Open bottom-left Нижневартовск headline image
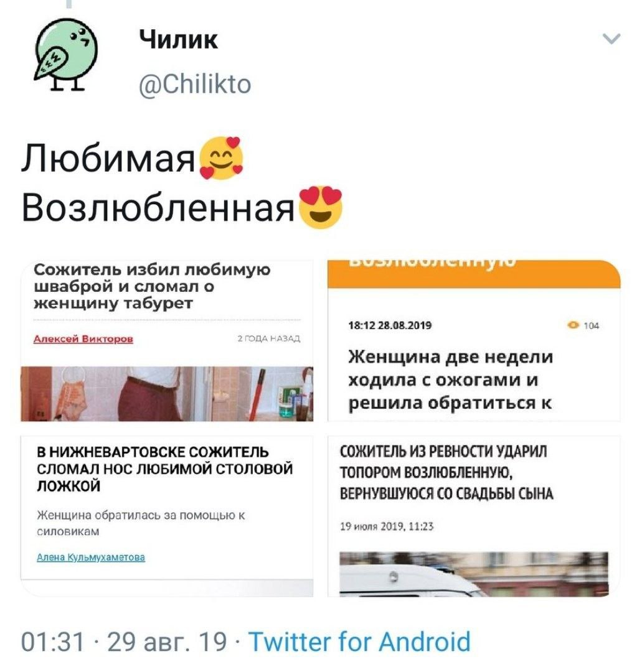The image size is (642, 672). [x=167, y=516]
